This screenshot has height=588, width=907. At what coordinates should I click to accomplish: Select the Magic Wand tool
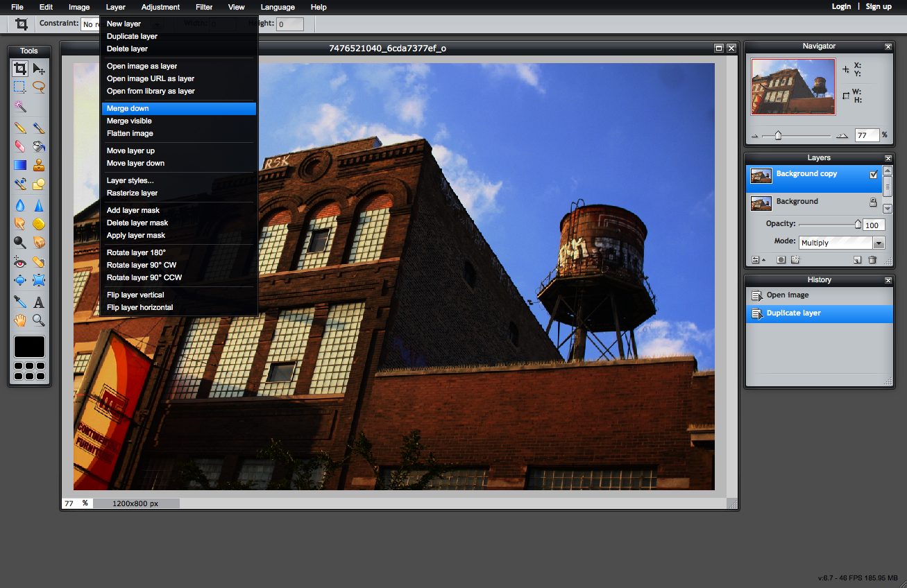click(20, 107)
